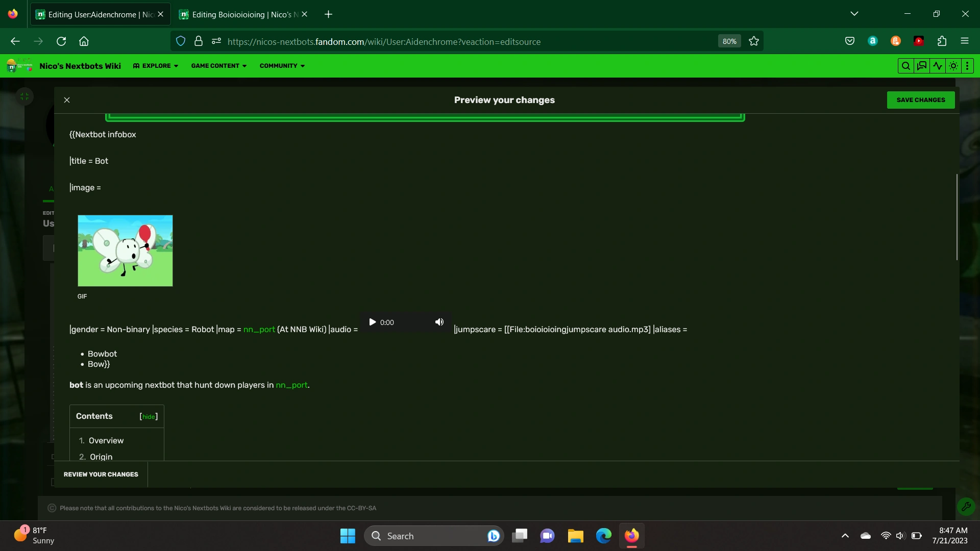Hide the Contents table of contents
980x551 pixels.
(149, 417)
